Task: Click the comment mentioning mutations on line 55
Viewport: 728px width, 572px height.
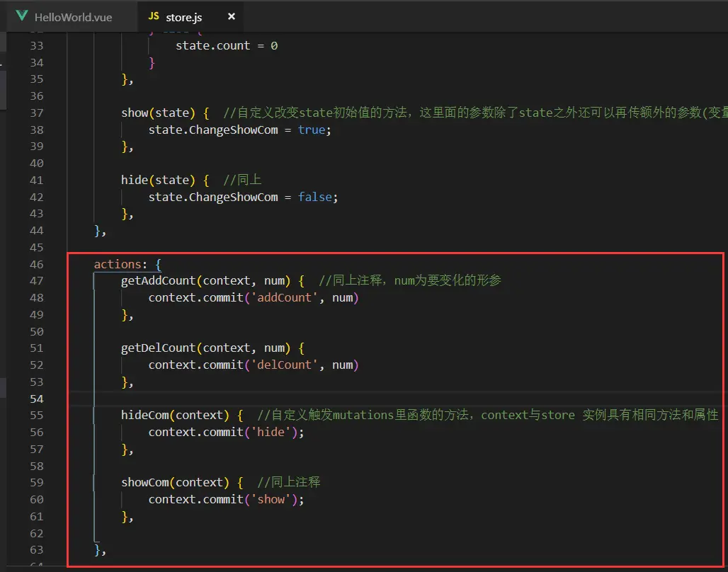Action: 487,415
